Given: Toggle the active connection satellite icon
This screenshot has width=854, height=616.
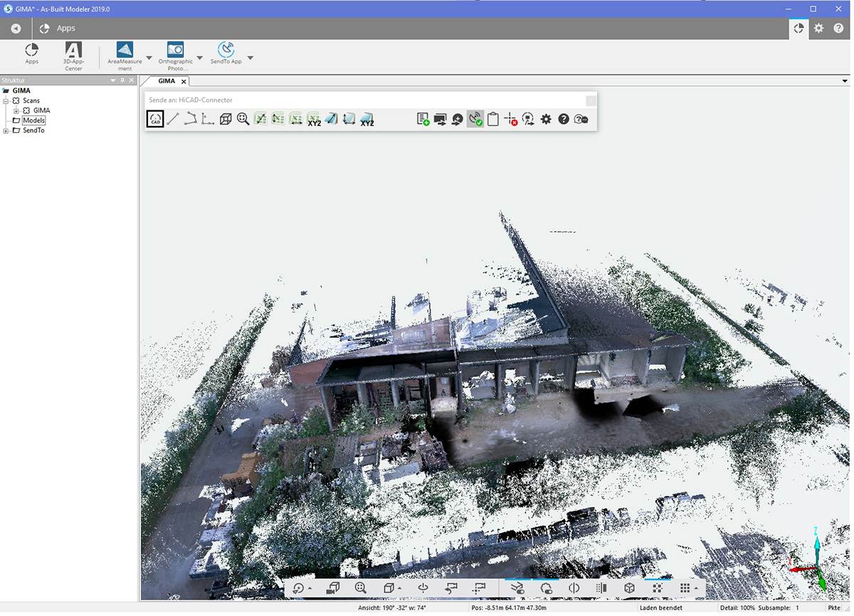Looking at the screenshot, I should pyautogui.click(x=475, y=120).
